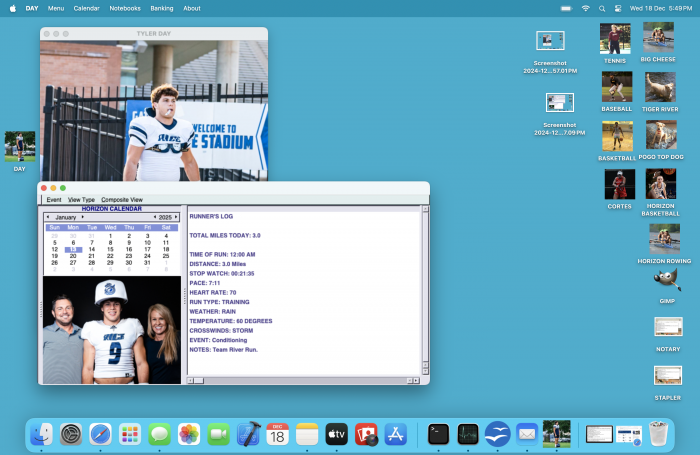Open the TENNIS desktop icon
The image size is (700, 455).
click(x=615, y=39)
